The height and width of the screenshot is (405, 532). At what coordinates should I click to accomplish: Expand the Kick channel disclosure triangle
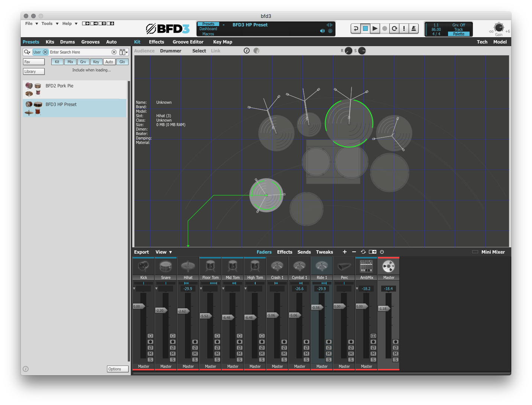[134, 289]
